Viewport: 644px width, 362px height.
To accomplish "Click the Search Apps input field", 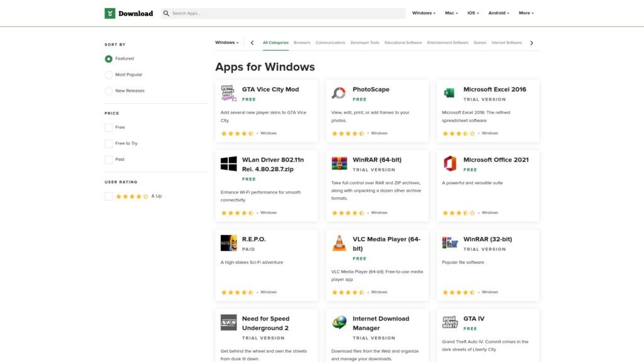I will tap(284, 13).
